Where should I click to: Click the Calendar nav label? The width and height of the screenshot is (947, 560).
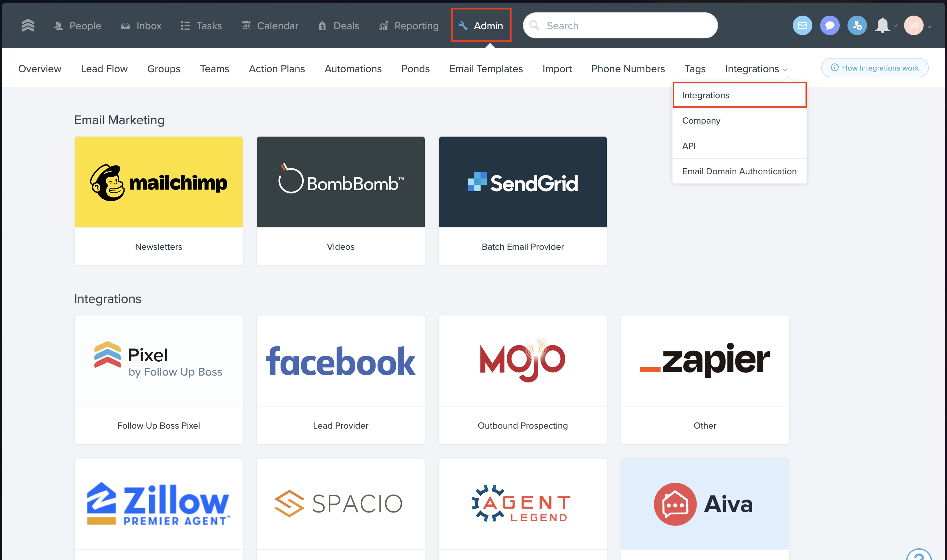point(278,26)
